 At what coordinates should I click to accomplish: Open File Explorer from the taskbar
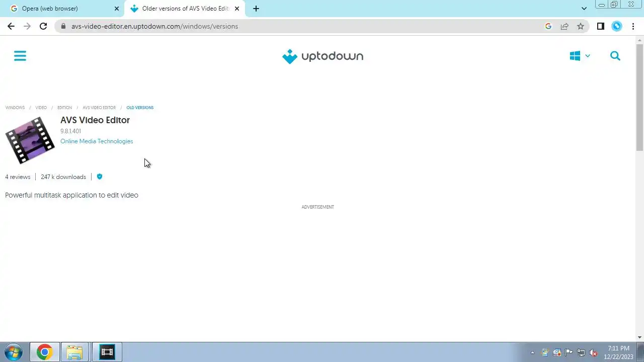74,352
